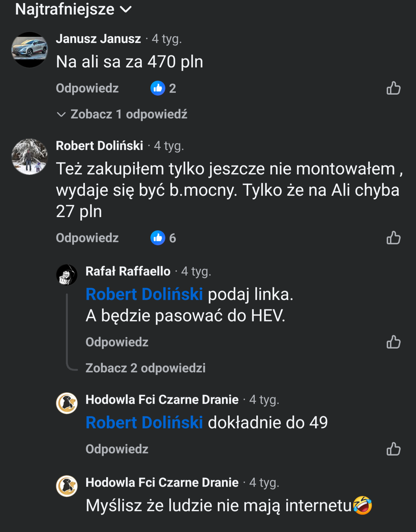Click Robert Doliński mention before "dokładnie do 49"
Image resolution: width=416 pixels, height=532 pixels.
144,423
